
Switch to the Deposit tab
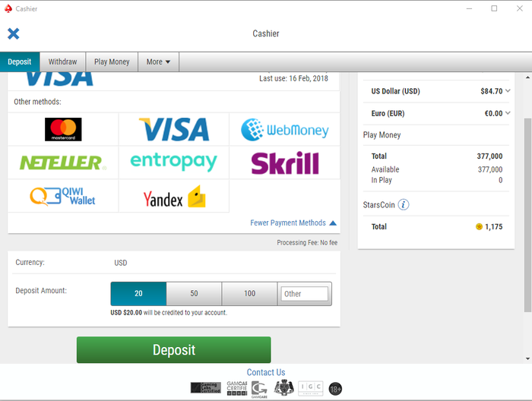(x=20, y=62)
